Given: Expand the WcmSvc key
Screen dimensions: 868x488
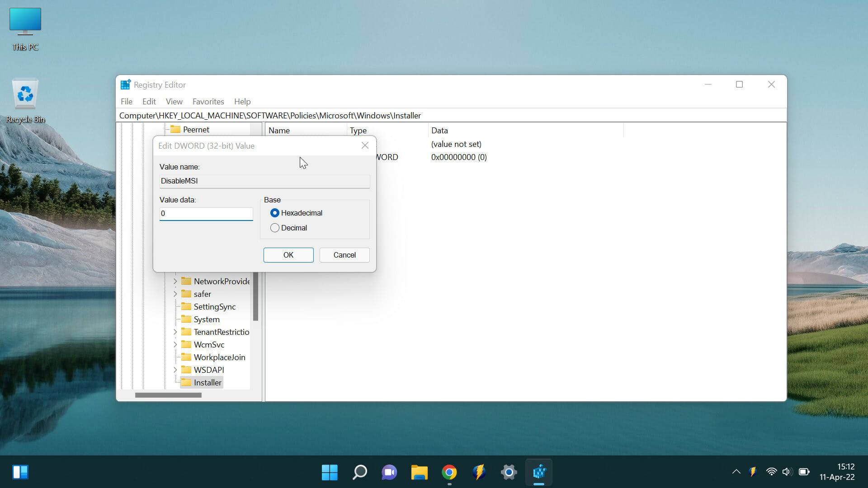Looking at the screenshot, I should [x=175, y=344].
